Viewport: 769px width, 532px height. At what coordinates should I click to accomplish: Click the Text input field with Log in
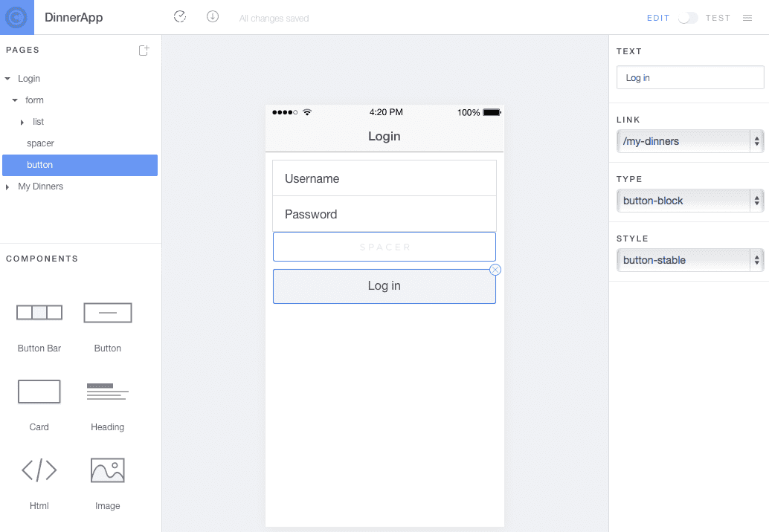click(x=690, y=77)
